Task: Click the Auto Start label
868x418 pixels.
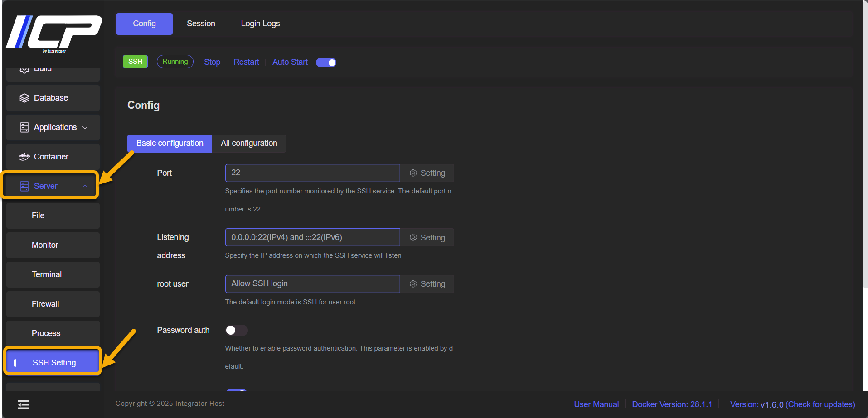Action: click(x=290, y=62)
